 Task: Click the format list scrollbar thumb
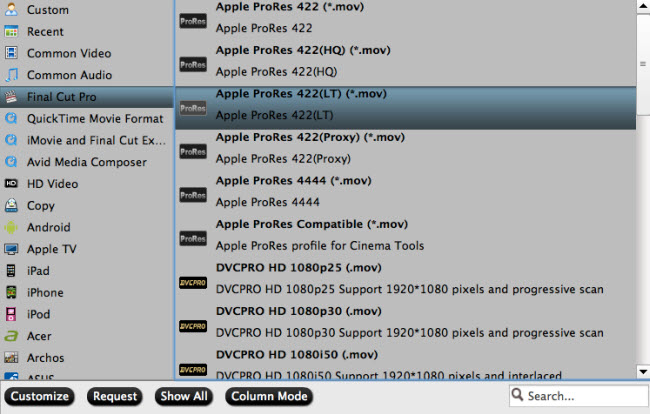643,63
